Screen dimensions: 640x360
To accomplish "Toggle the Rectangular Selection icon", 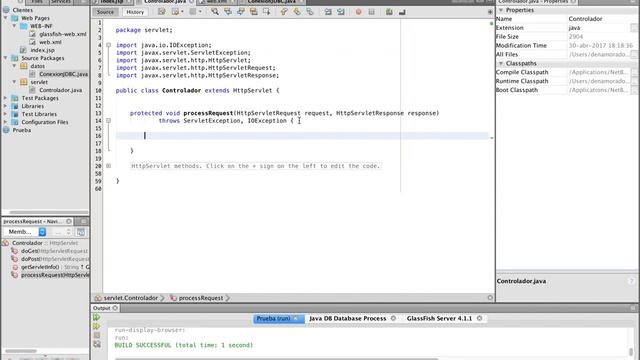I will pyautogui.click(x=267, y=12).
